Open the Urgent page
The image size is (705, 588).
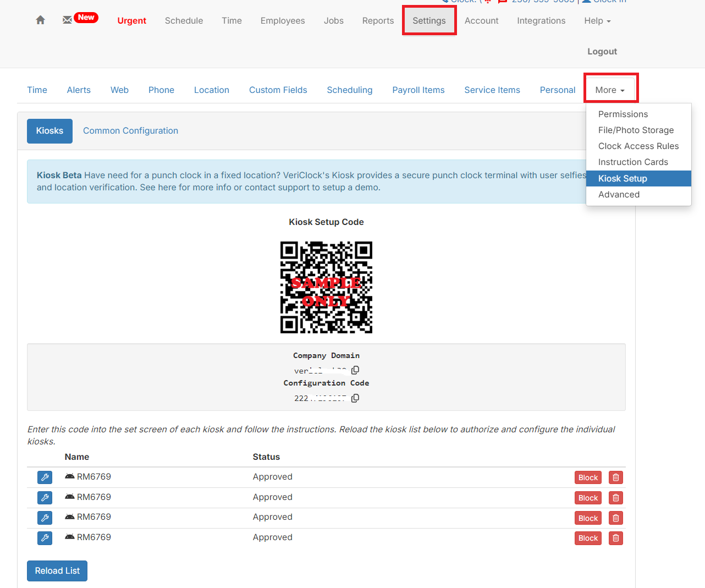[132, 21]
